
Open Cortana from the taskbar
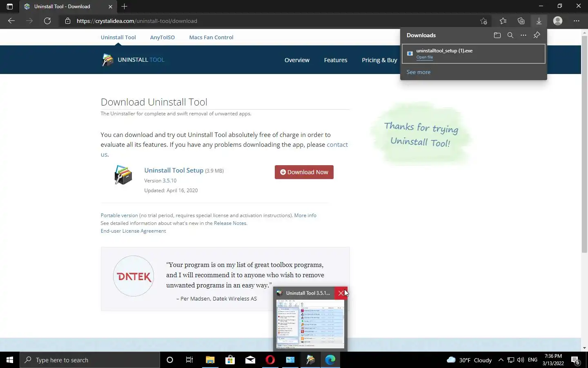coord(170,360)
